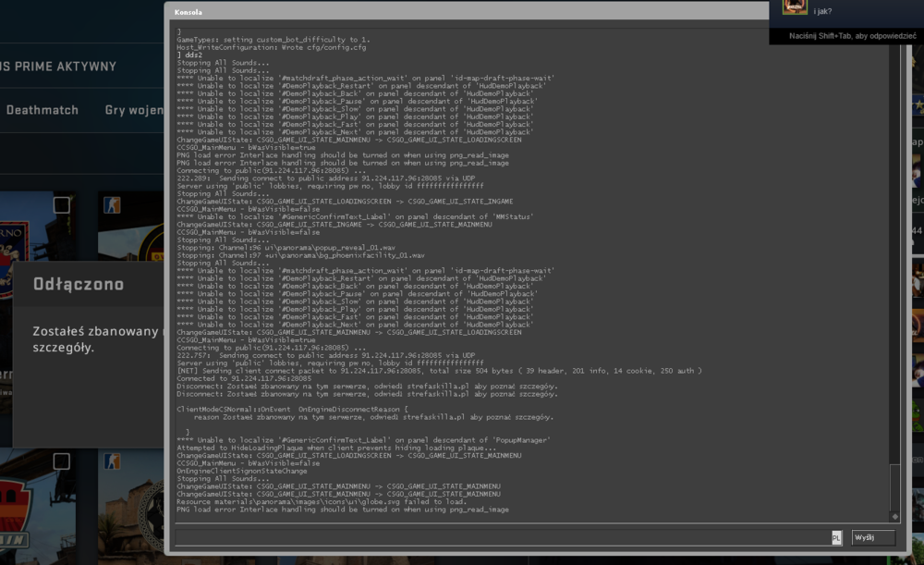Screen dimensions: 924x565
Task: Click the PL language indicator in the console
Action: coord(836,538)
